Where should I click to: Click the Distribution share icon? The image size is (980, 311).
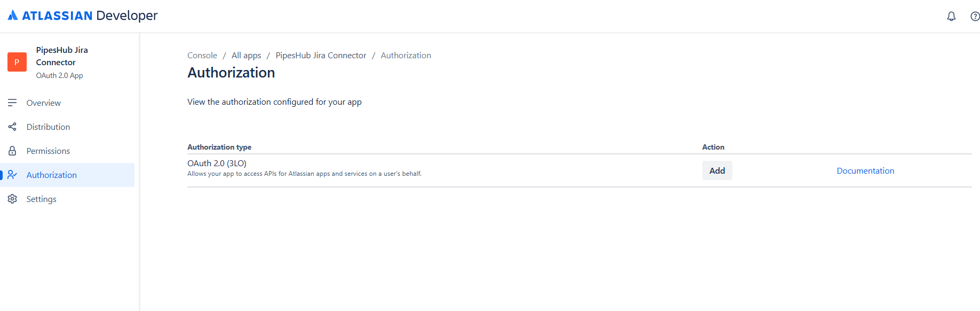12,127
